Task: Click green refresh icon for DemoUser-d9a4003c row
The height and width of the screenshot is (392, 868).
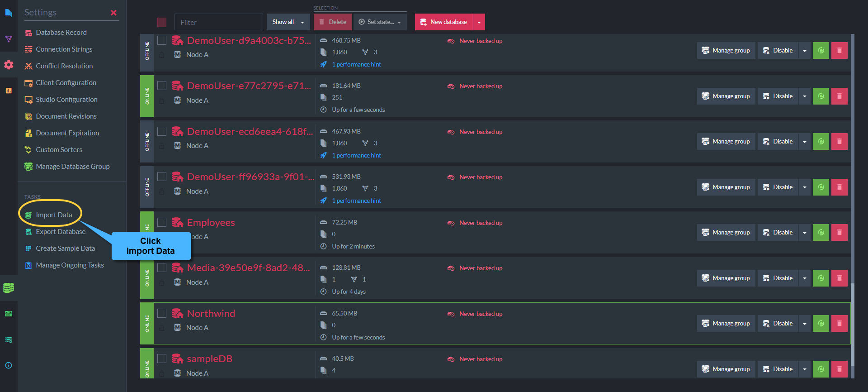Action: click(821, 50)
